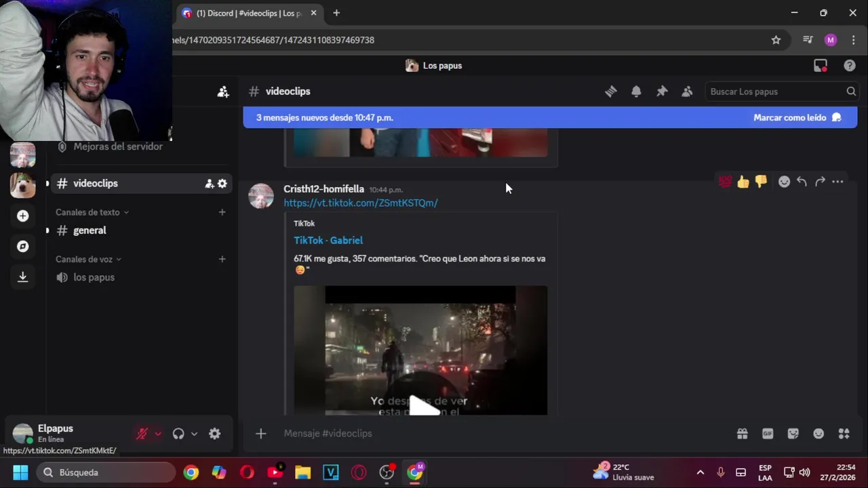This screenshot has height=488, width=868.
Task: Bookmark page with star icon
Action: click(x=776, y=40)
